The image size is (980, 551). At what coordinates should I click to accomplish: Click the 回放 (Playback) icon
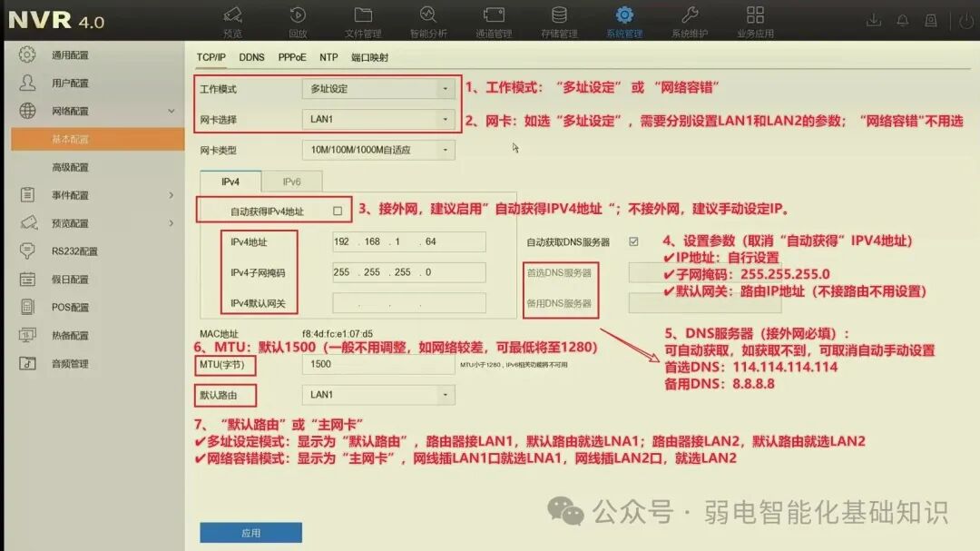(297, 20)
